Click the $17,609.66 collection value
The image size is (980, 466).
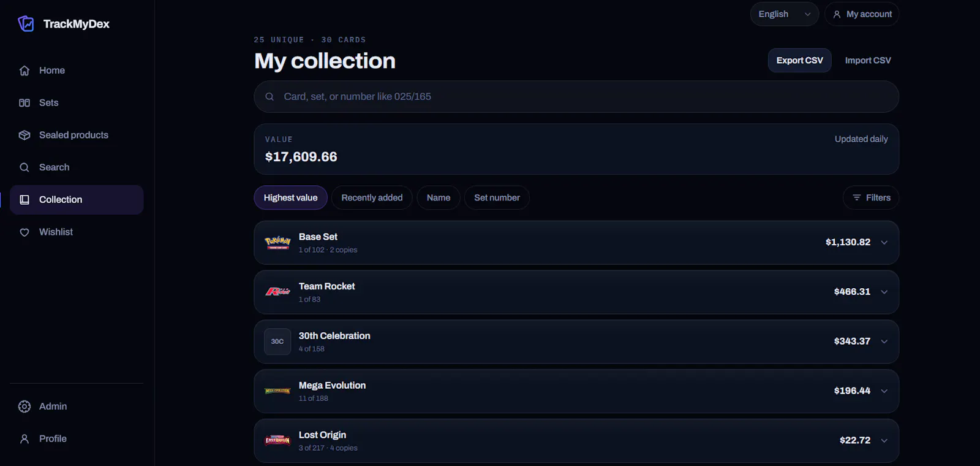click(x=301, y=157)
